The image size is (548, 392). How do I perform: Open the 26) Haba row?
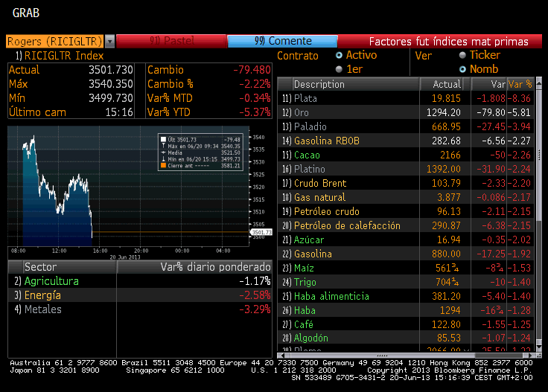[x=406, y=310]
